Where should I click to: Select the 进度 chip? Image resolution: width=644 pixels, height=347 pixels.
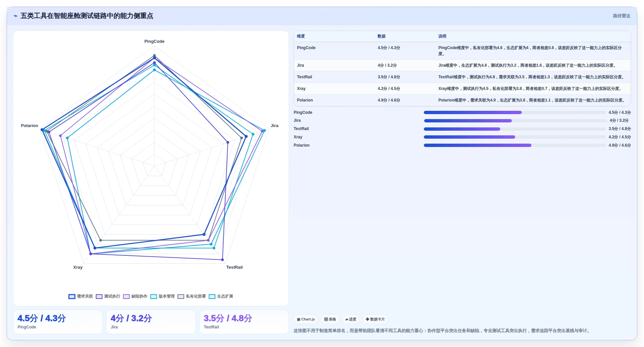pos(351,319)
